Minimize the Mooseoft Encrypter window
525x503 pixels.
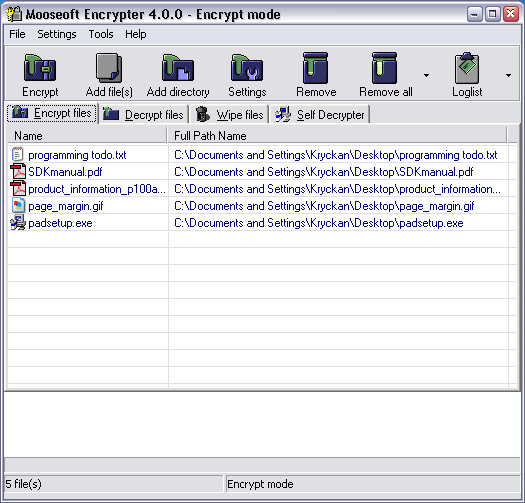(x=475, y=14)
